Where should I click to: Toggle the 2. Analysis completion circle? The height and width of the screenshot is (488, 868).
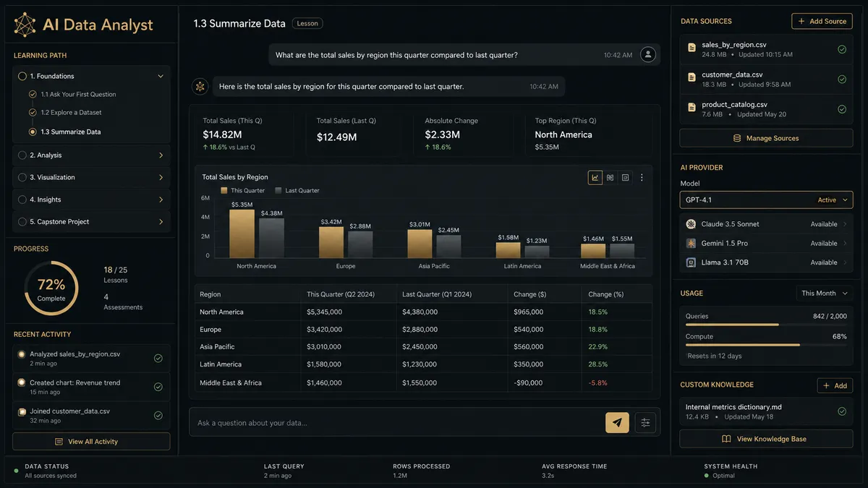(22, 155)
